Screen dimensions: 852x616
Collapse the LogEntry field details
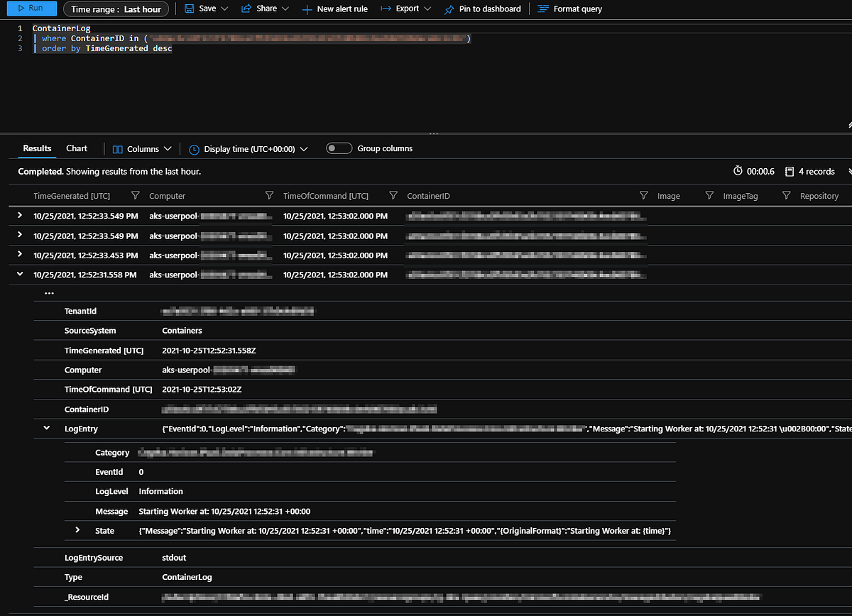[x=46, y=428]
